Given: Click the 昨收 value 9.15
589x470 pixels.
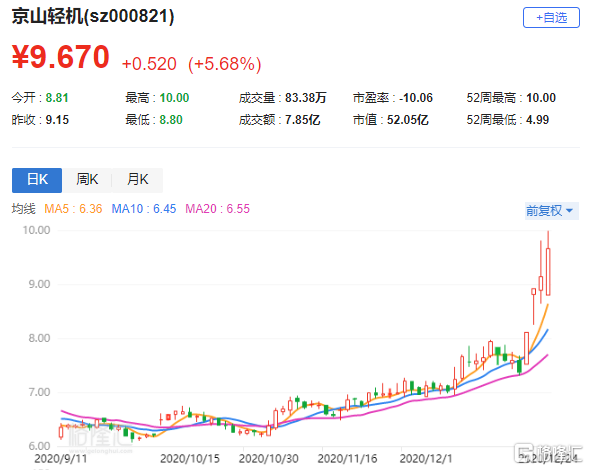Looking at the screenshot, I should click(x=57, y=120).
